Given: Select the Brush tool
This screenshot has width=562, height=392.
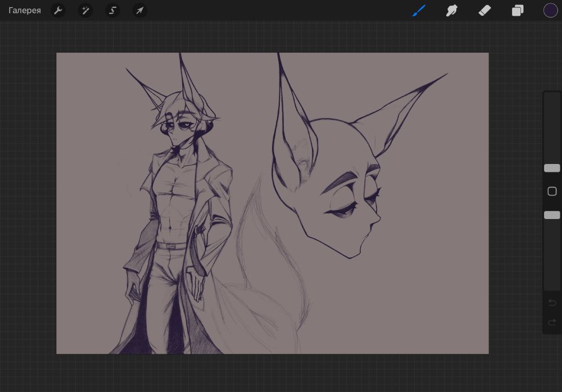Looking at the screenshot, I should (419, 11).
